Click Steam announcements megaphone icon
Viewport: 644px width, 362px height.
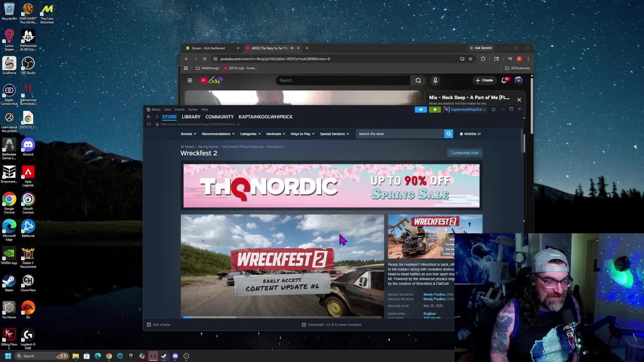coord(421,109)
